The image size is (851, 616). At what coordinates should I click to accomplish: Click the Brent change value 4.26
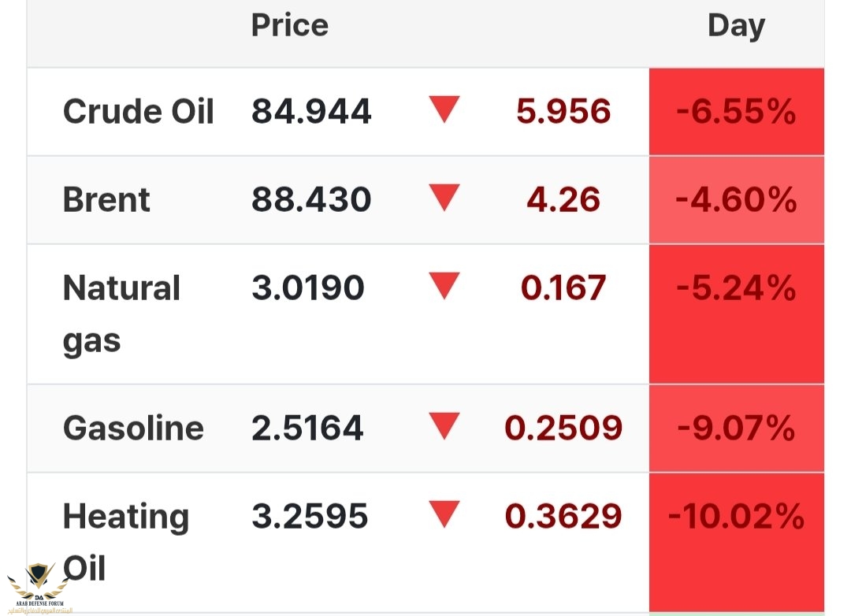(563, 200)
